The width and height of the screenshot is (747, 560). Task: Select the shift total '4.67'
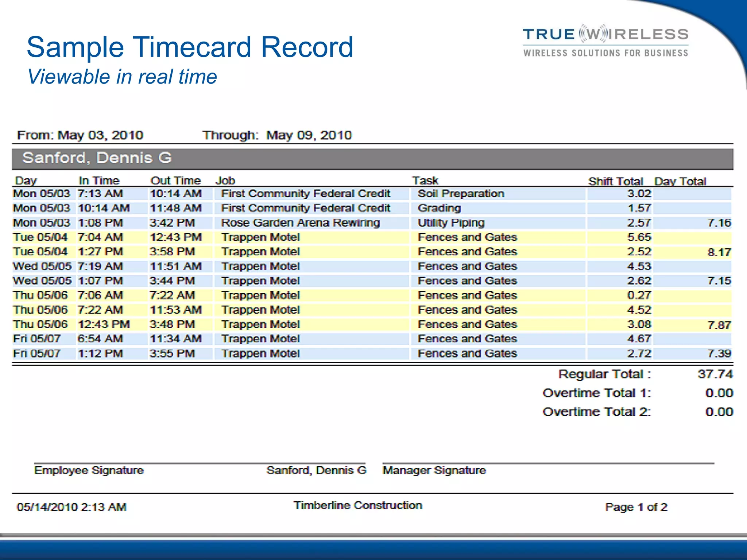[x=639, y=339]
